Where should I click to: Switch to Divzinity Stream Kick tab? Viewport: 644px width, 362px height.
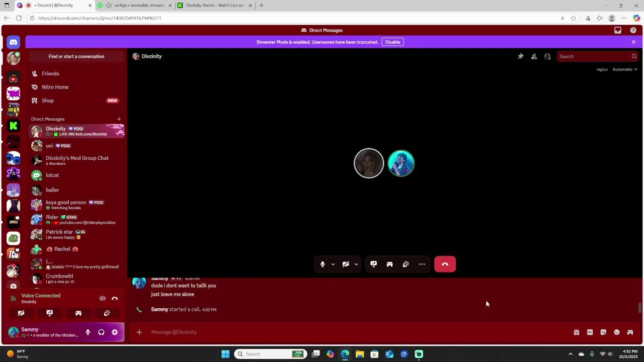[215, 6]
